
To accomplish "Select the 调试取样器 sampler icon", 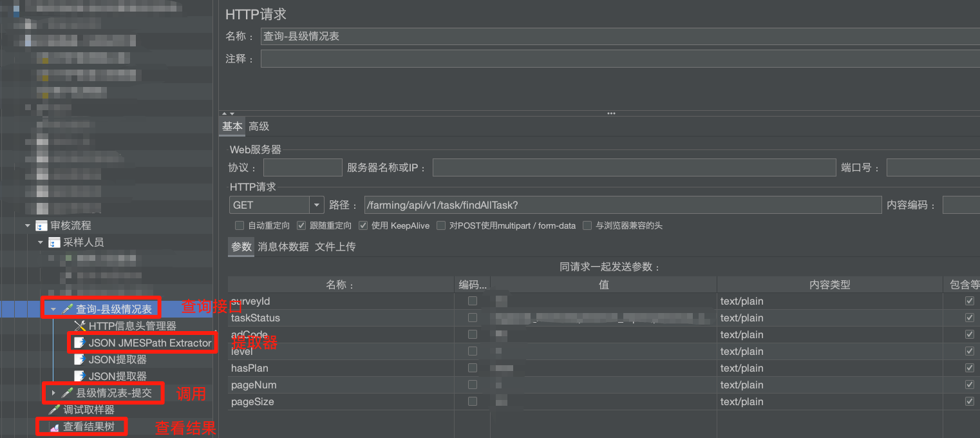I will pos(54,410).
